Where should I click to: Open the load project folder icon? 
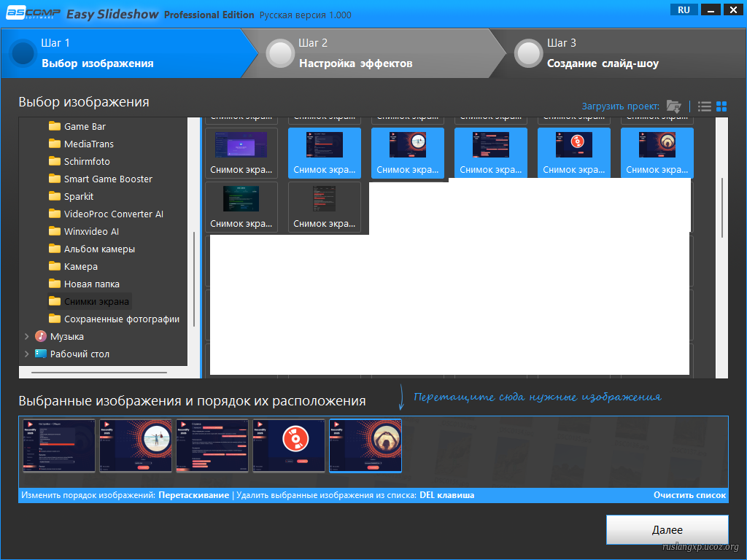673,106
